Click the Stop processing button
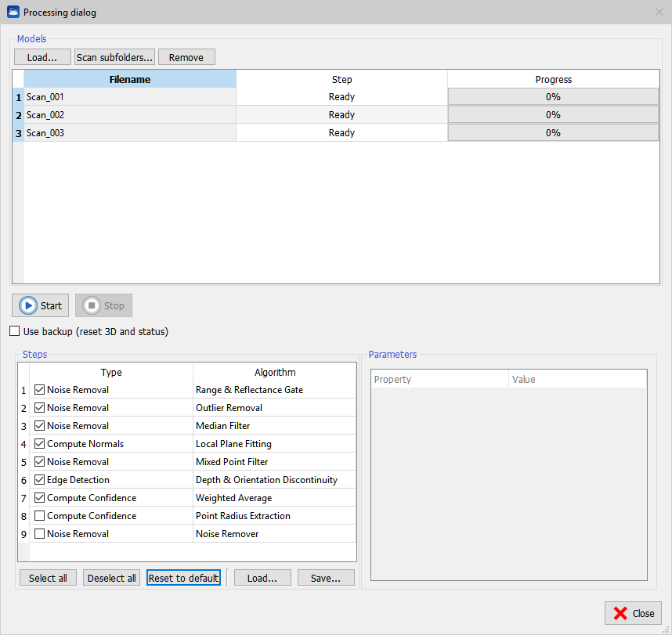This screenshot has height=635, width=672. [x=104, y=305]
